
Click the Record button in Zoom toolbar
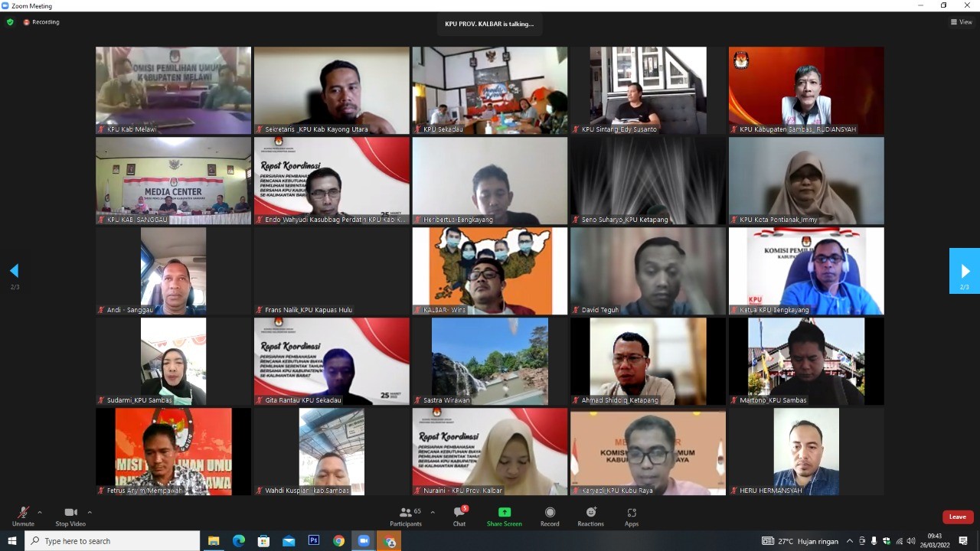click(x=550, y=514)
